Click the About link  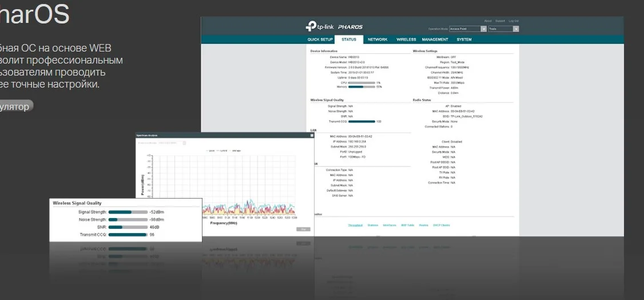[488, 21]
